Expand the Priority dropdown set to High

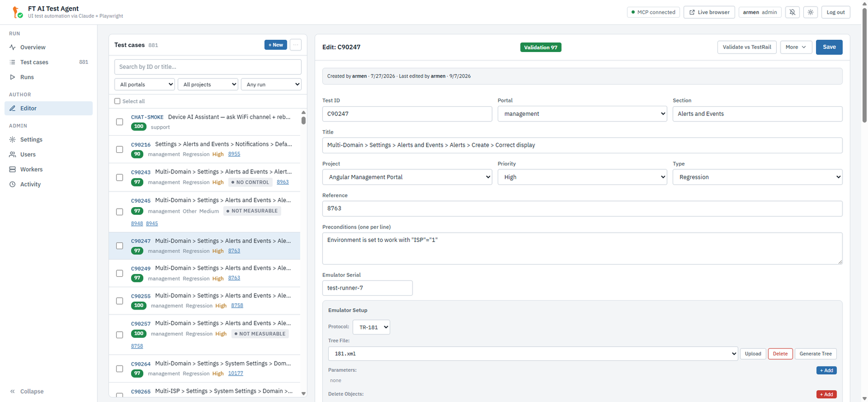(x=582, y=177)
